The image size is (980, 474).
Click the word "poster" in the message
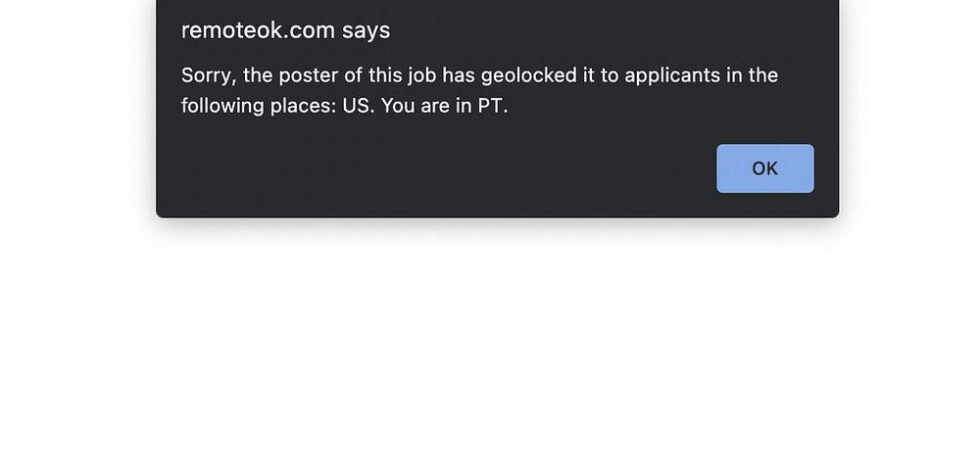tap(309, 75)
